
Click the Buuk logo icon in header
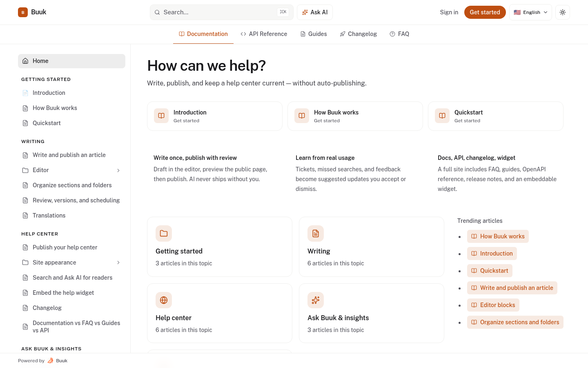click(x=23, y=12)
